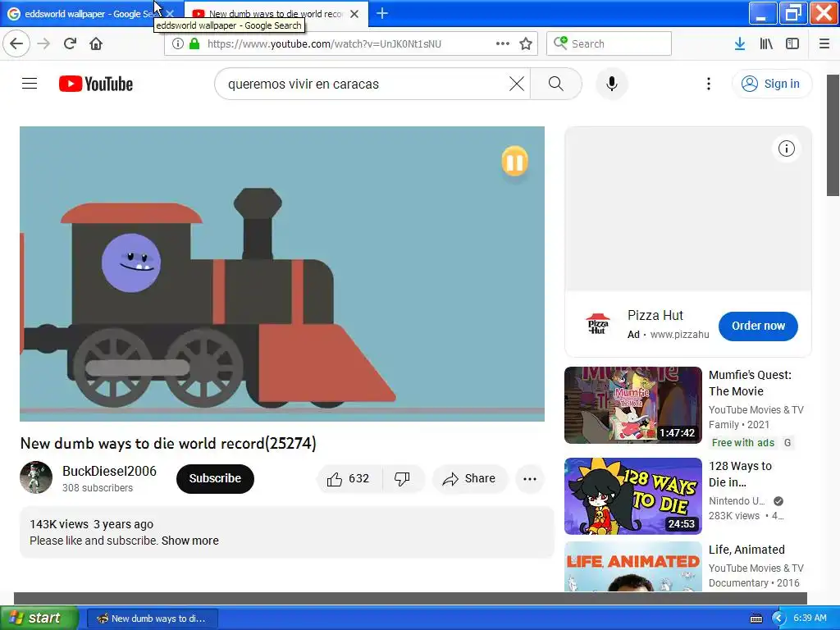
Task: Pause the video using the yellow button
Action: point(514,161)
